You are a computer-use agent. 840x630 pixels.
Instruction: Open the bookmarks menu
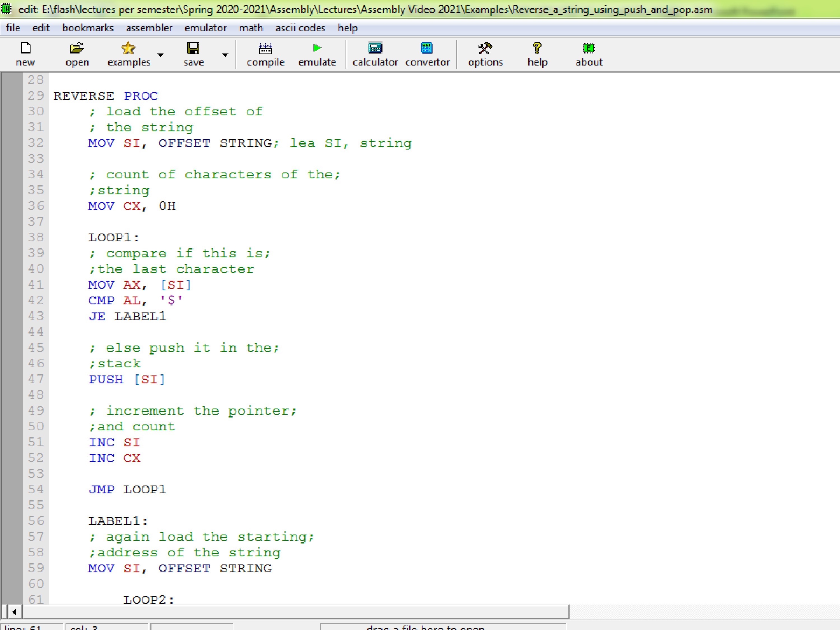tap(88, 28)
